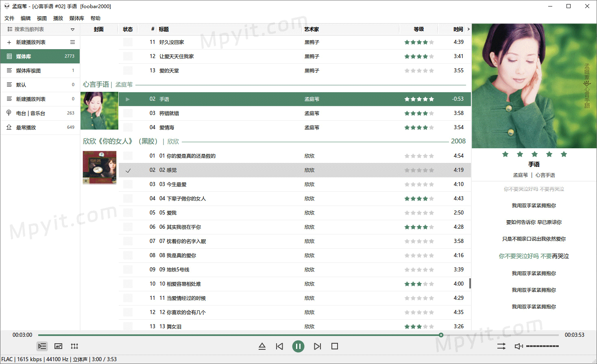Viewport: 597px width, 364px height.
Task: Click the playlist vertical scrollbar thumb
Action: 470,283
